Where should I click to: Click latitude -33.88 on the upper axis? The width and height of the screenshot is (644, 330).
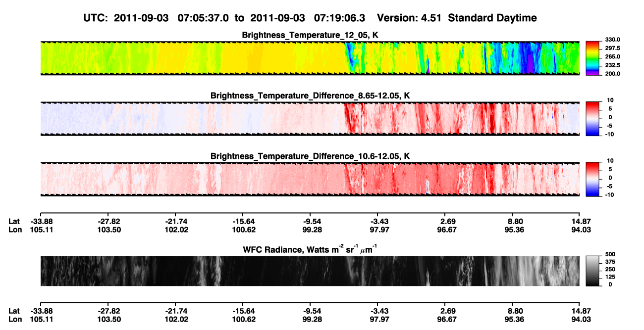pos(41,222)
